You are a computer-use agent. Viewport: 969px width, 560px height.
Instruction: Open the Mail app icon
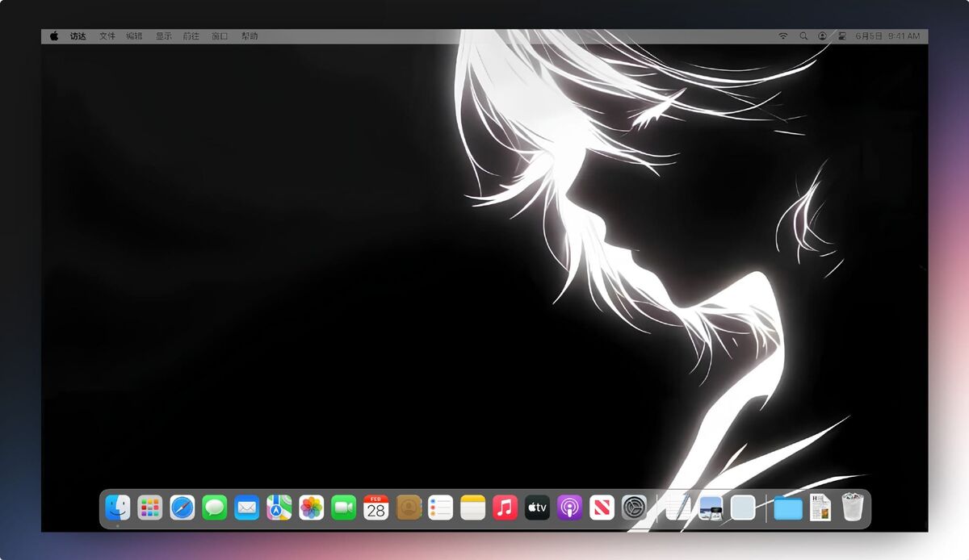click(x=247, y=508)
